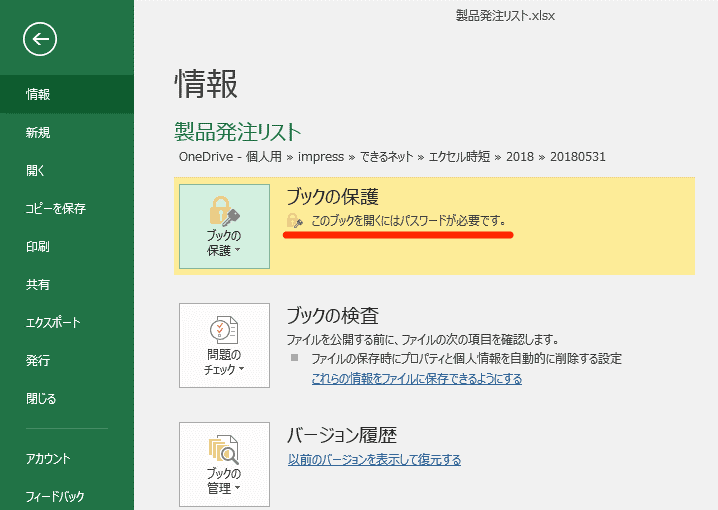718x510 pixels.
Task: Open the 問題のチェック dropdown button
Action: click(x=224, y=345)
